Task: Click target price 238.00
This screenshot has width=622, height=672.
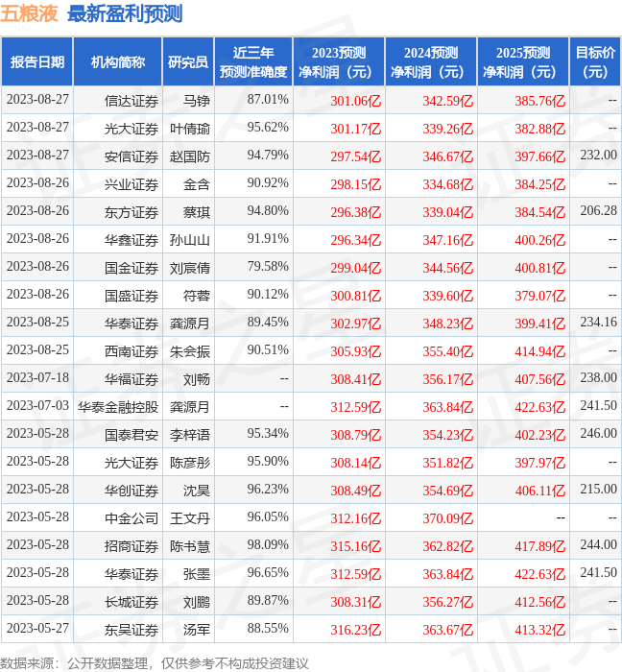Action: 598,378
